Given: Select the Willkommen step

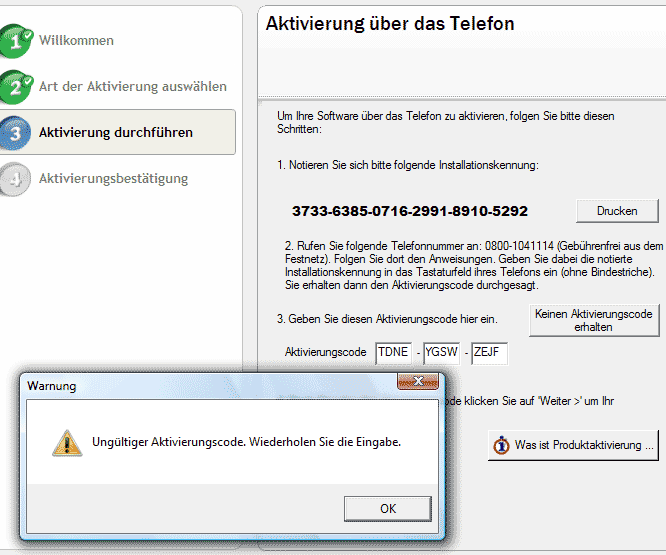Looking at the screenshot, I should click(76, 41).
